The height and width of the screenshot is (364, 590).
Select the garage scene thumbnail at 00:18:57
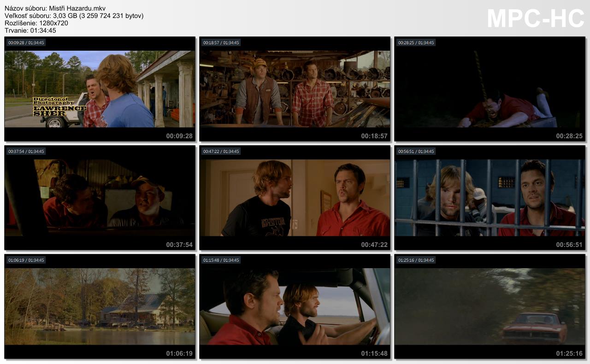pyautogui.click(x=295, y=89)
